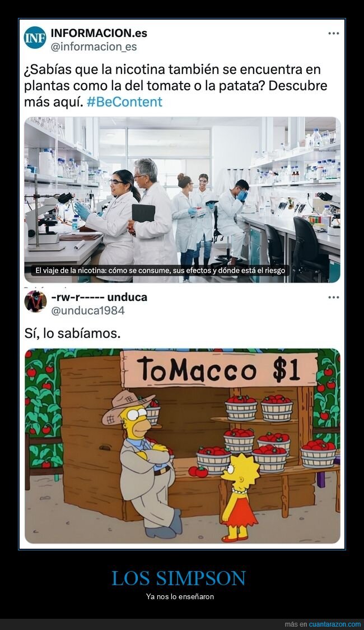
Task: Click the ToMacco $1 sign in image
Action: click(219, 369)
